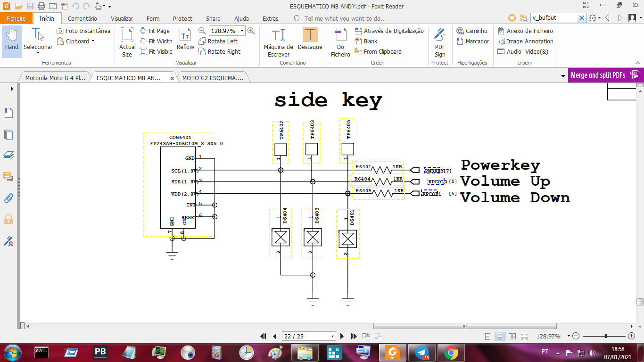Open the attachments paperclip panel in sidebar
The width and height of the screenshot is (644, 362).
tap(8, 198)
